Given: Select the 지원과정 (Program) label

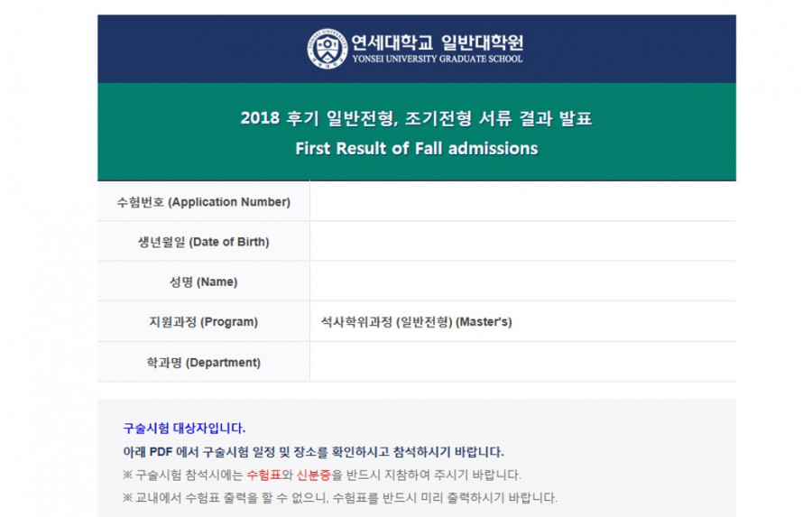Looking at the screenshot, I should click(x=204, y=322).
